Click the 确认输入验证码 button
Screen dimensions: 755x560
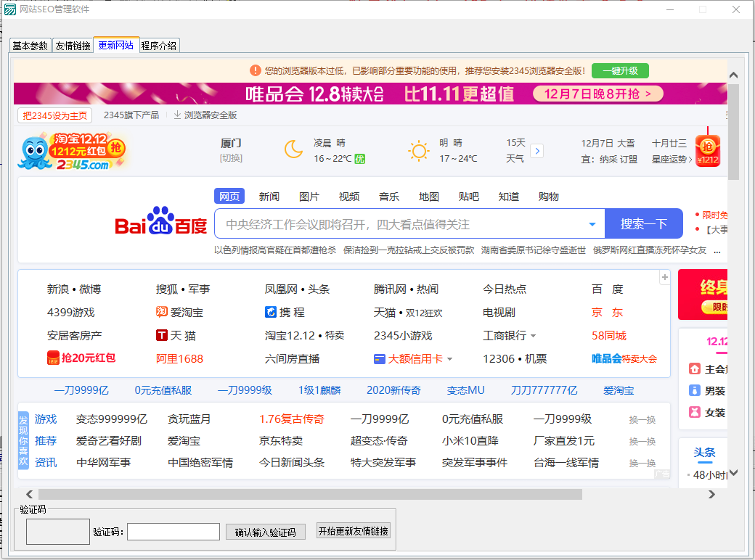[266, 532]
